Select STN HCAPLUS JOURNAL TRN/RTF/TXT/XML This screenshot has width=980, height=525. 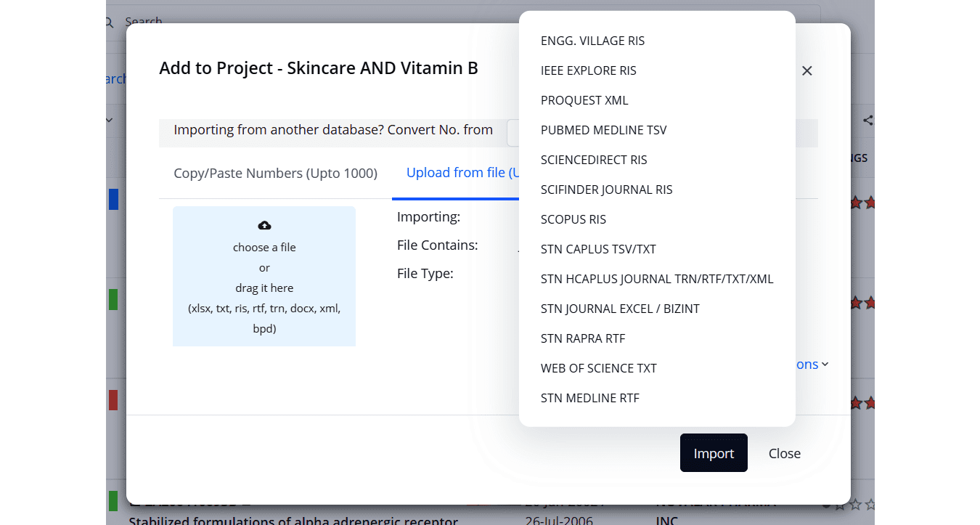[x=657, y=279]
